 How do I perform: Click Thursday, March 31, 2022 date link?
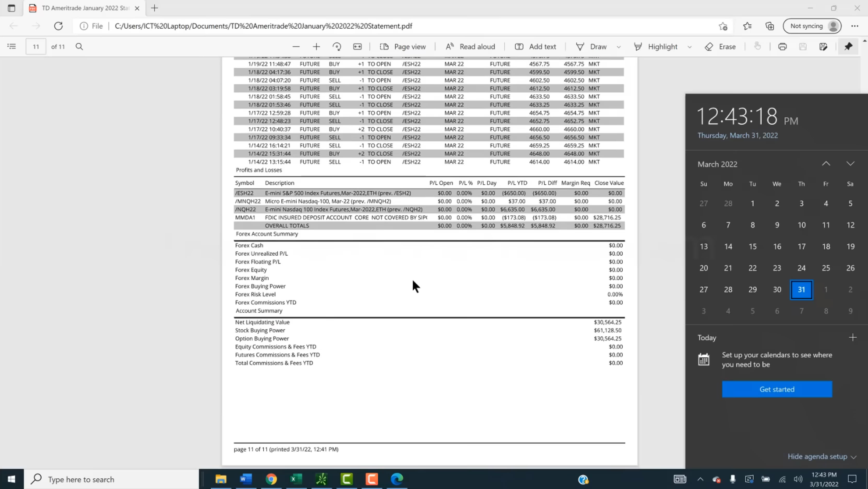(x=737, y=135)
